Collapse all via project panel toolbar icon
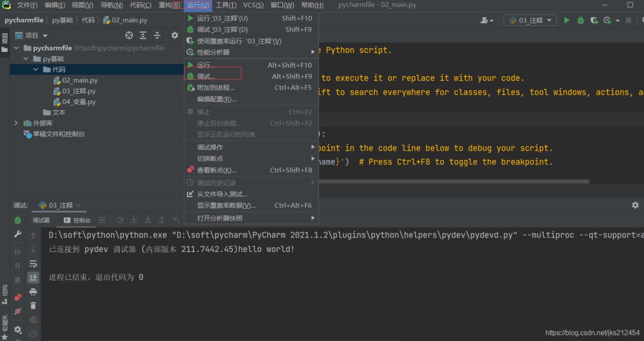Screen dimensions: 644x341 [x=157, y=35]
